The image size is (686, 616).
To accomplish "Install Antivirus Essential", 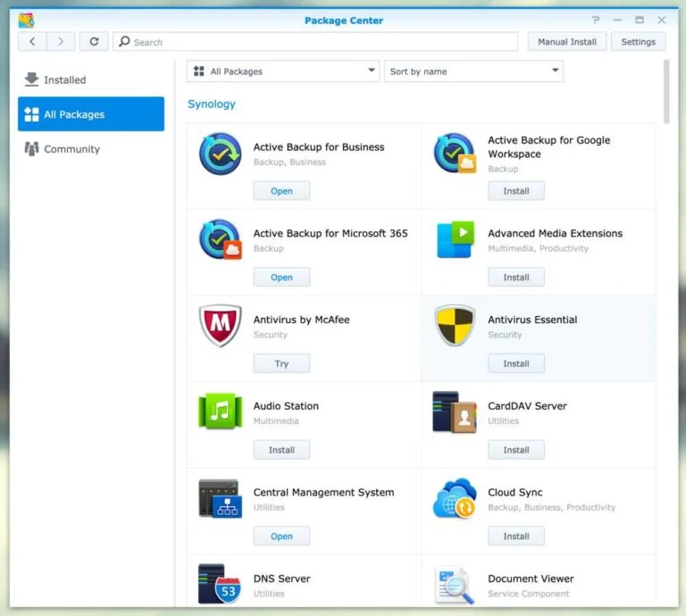I will click(x=516, y=363).
